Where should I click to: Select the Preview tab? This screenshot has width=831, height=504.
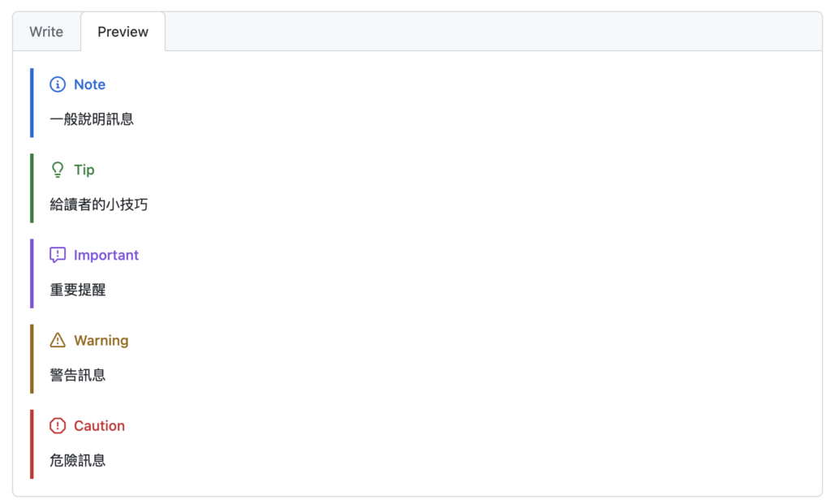click(123, 32)
